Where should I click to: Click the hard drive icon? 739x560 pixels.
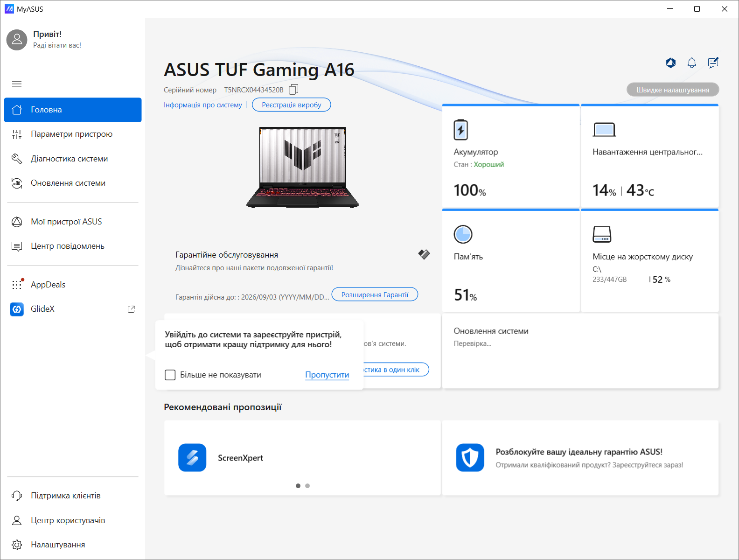point(602,234)
